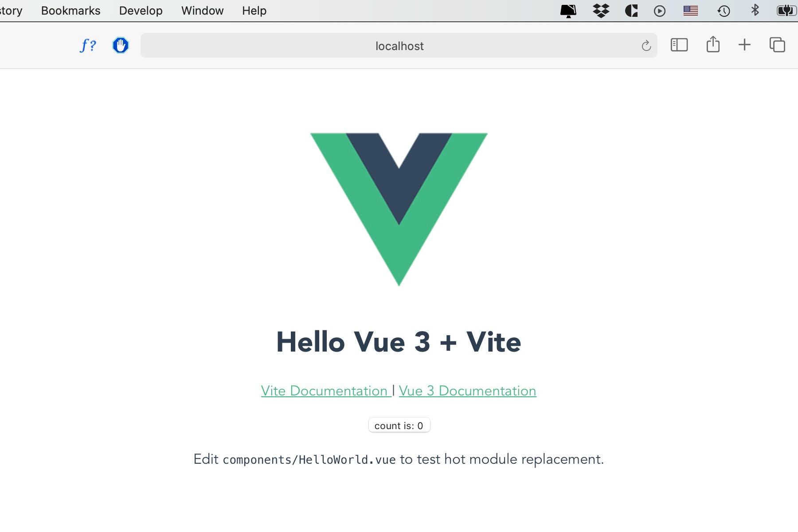Open the Share sheet icon
Viewport: 798px width, 532px height.
(x=713, y=44)
